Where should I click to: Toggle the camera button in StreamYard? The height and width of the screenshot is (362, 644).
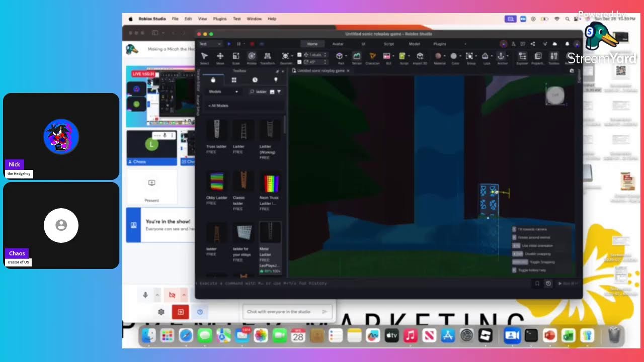(172, 295)
